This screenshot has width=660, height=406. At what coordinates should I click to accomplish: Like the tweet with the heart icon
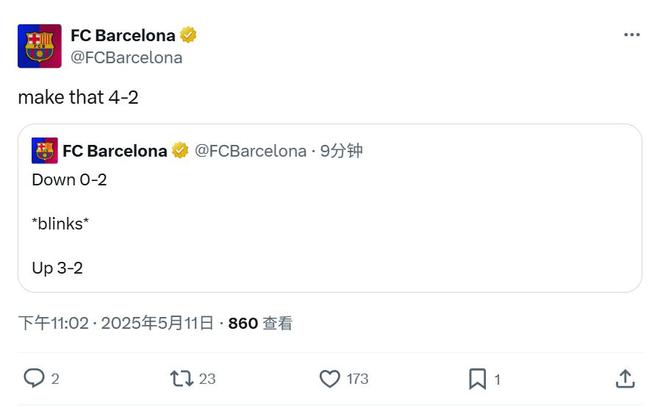point(330,379)
